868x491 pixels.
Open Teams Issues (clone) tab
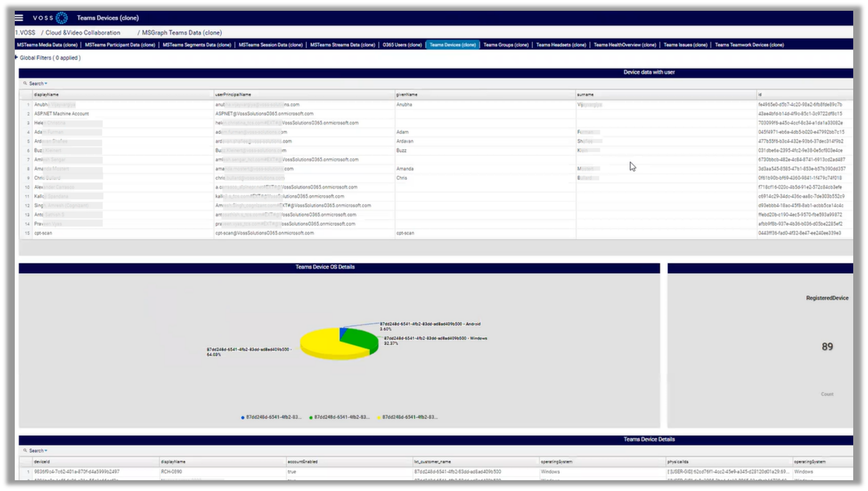(685, 45)
